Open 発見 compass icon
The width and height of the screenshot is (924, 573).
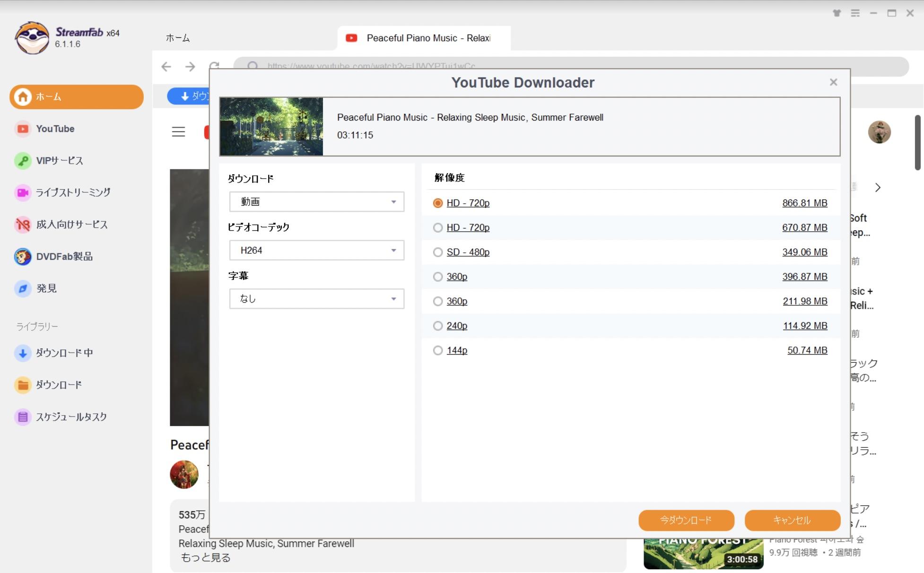click(x=23, y=288)
